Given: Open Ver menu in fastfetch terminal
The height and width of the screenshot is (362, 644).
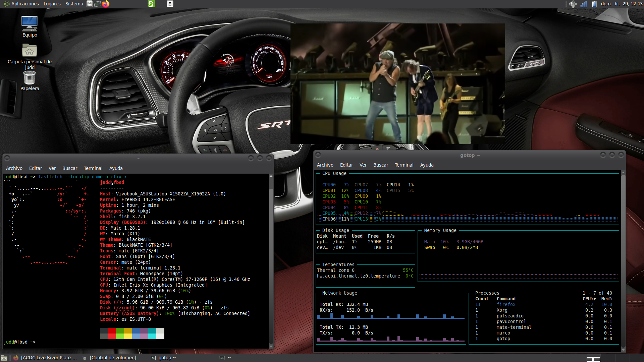Looking at the screenshot, I should click(x=52, y=168).
